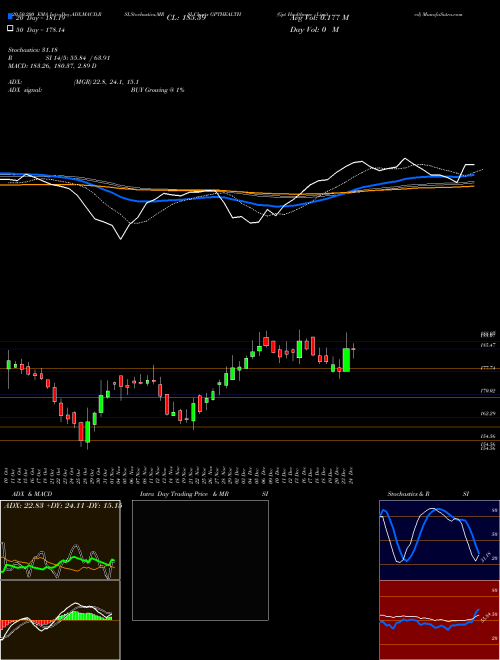The width and height of the screenshot is (500, 660).
Task: Click the 'BUY Growing @ 1%' signal text
Action: tap(157, 90)
